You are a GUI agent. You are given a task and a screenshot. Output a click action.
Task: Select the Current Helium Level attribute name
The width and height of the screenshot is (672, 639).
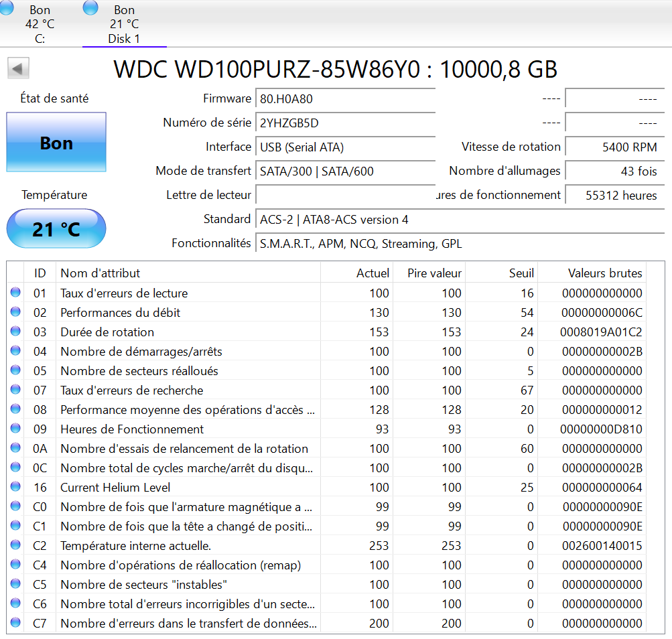115,487
